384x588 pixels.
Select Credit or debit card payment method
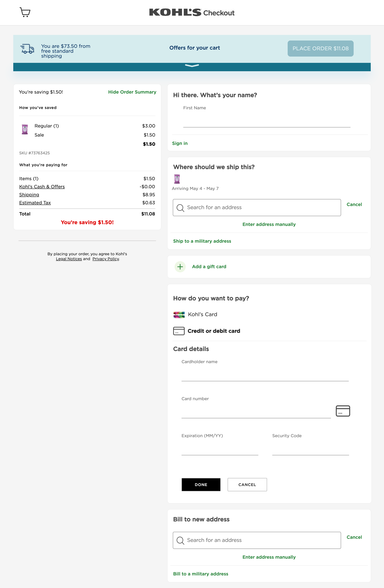214,331
